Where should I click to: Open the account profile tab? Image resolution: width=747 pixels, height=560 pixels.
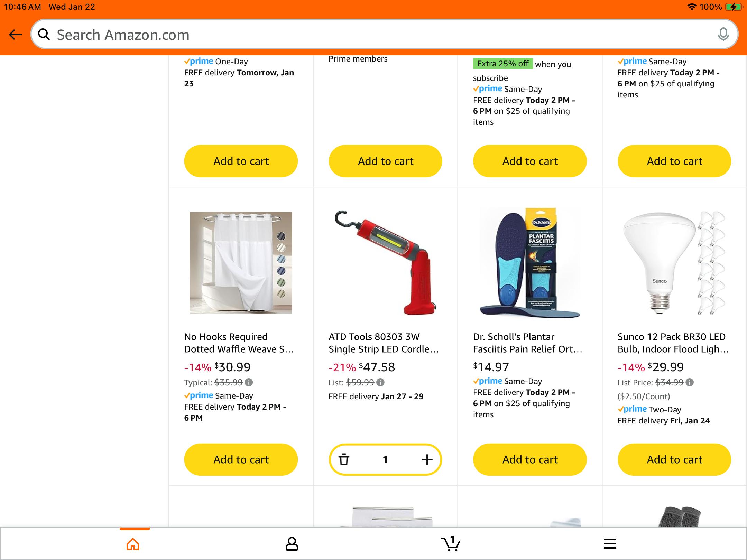(292, 544)
